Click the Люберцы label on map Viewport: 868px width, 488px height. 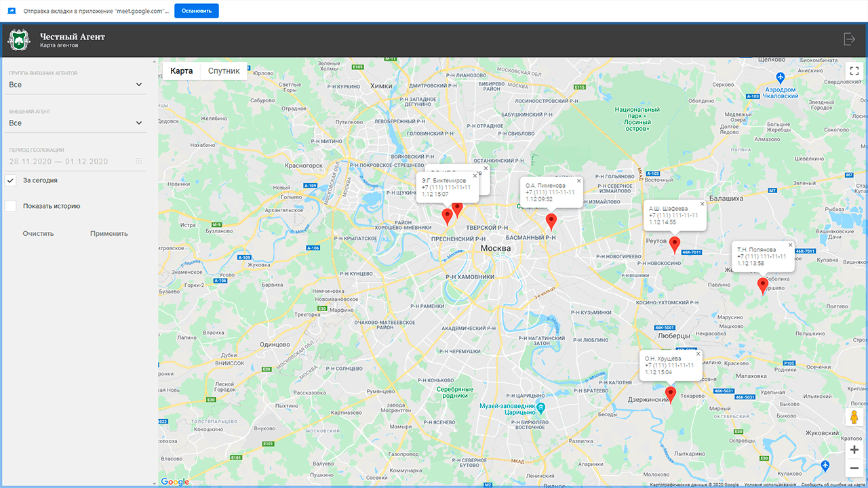pyautogui.click(x=673, y=335)
